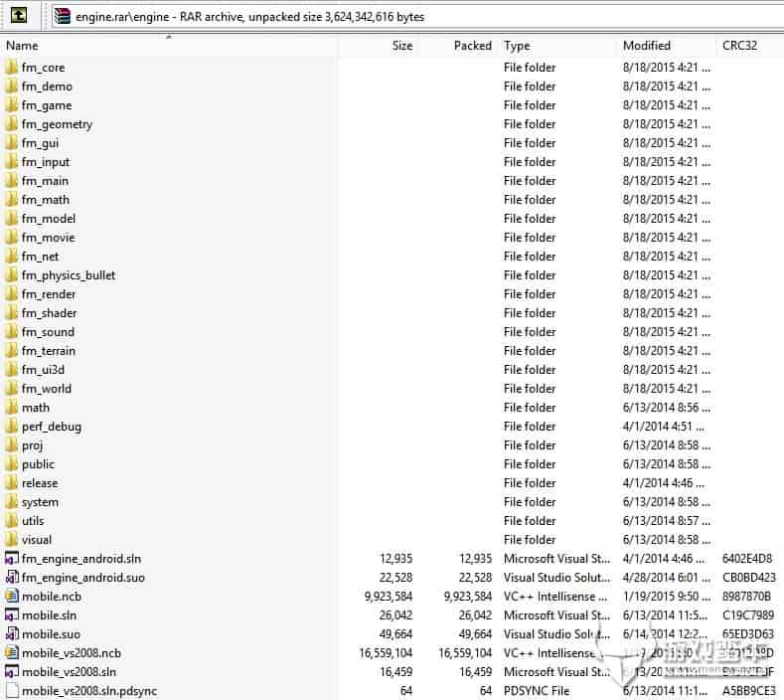This screenshot has height=700, width=784.
Task: Click packed size 49,664 of mobile.suo
Action: [475, 633]
